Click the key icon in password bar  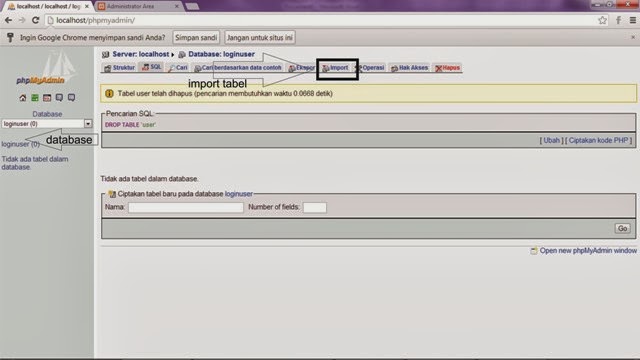pos(10,38)
